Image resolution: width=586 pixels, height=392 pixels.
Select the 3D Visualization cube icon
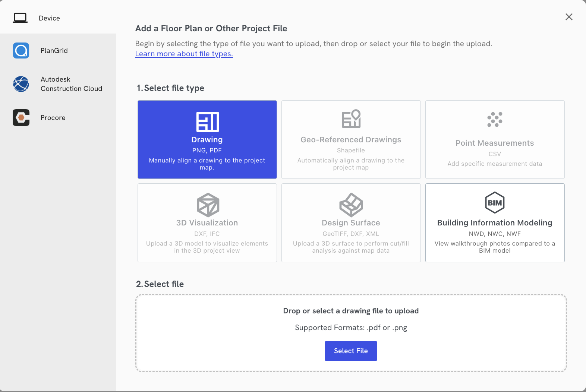(207, 204)
